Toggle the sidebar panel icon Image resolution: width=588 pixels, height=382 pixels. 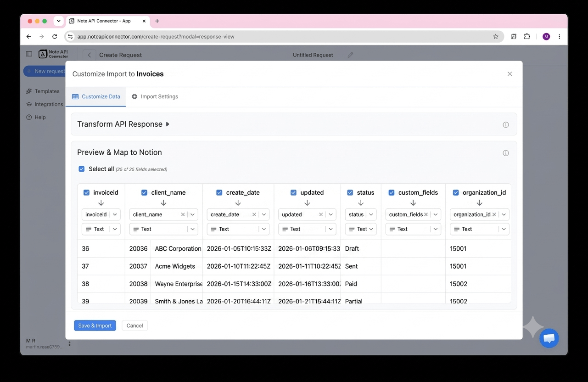(x=29, y=54)
